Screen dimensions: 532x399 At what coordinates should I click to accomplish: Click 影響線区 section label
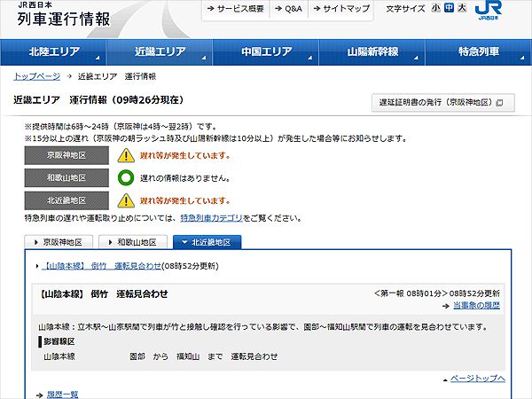coord(59,341)
